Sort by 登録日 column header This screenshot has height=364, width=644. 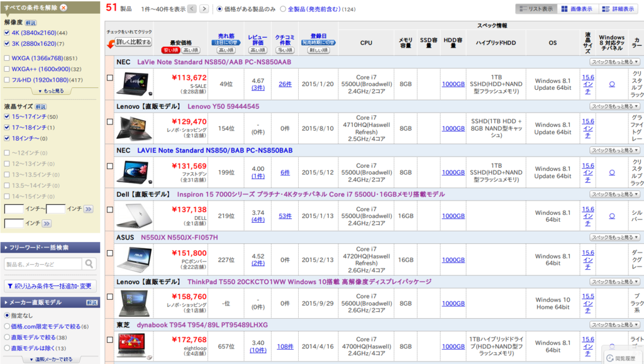pos(318,36)
